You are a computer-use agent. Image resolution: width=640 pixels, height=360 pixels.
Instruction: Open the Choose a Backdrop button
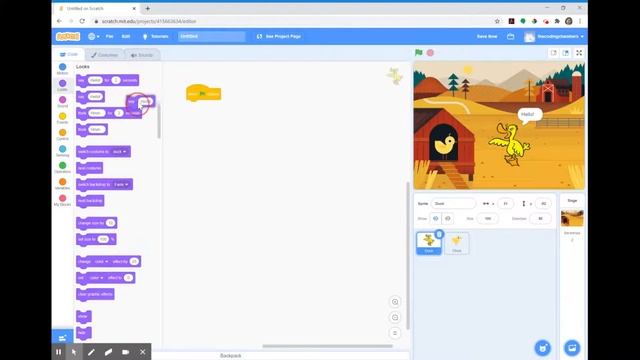point(572,348)
